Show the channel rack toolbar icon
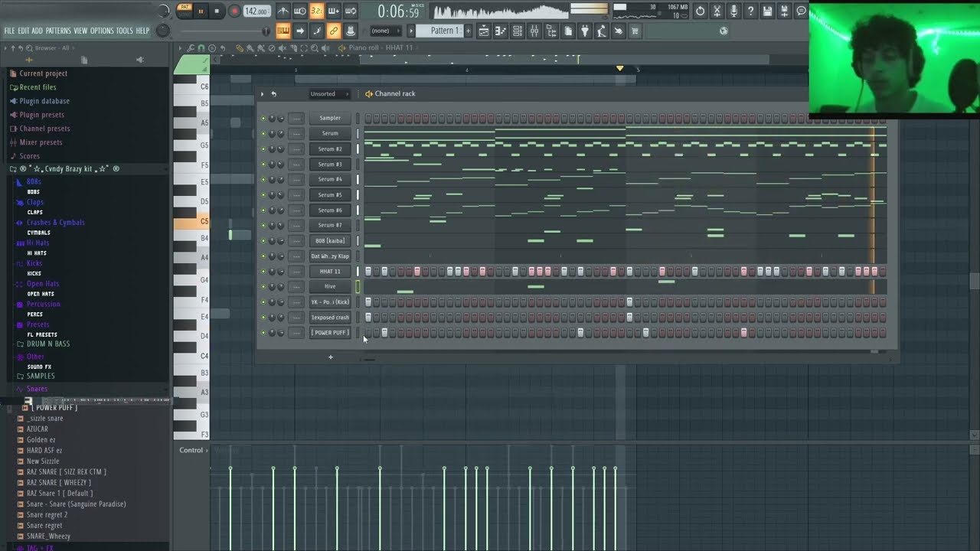Screen dimensions: 980x551 518,31
